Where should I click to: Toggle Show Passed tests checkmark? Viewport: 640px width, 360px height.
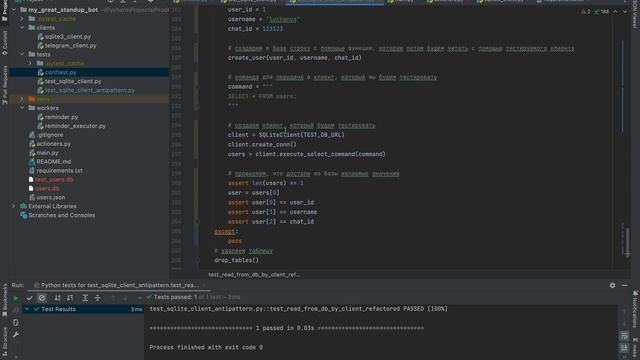point(29,298)
